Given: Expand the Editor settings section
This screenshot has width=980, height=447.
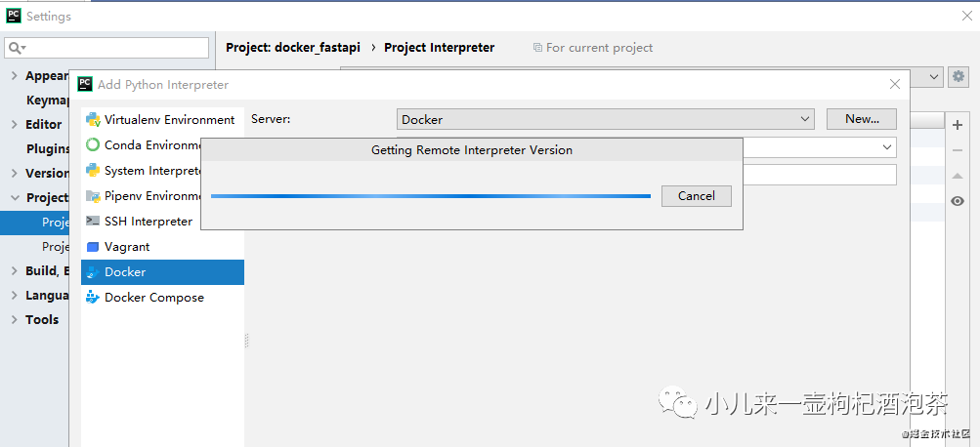Looking at the screenshot, I should [x=14, y=124].
